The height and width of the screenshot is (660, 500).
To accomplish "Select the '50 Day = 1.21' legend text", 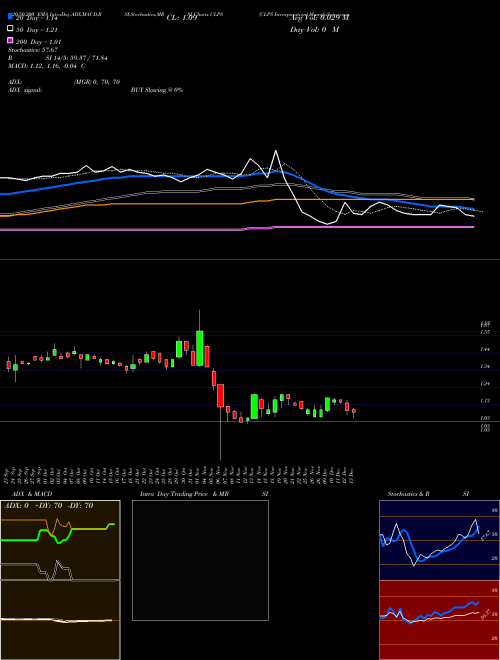I will (37, 30).
